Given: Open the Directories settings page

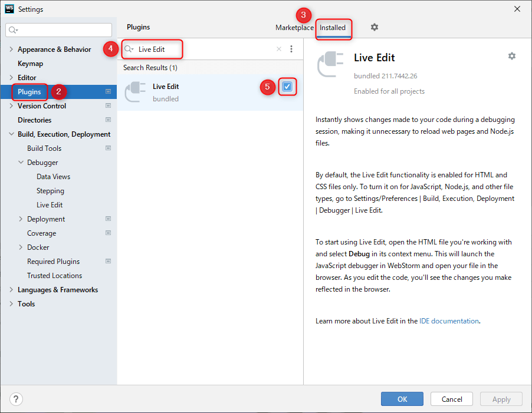Looking at the screenshot, I should pos(35,120).
